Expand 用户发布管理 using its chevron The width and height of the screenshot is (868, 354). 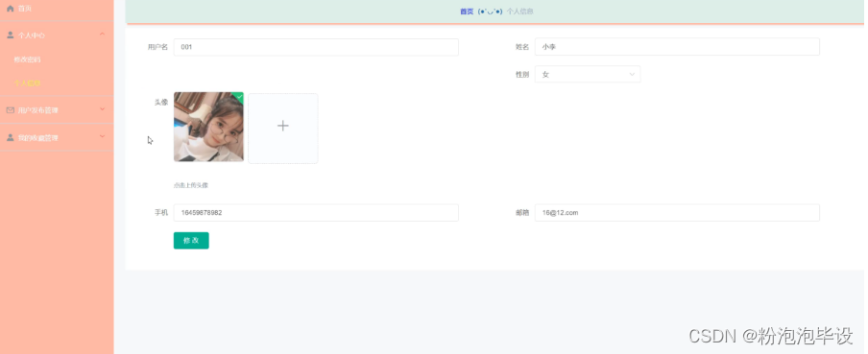[102, 109]
